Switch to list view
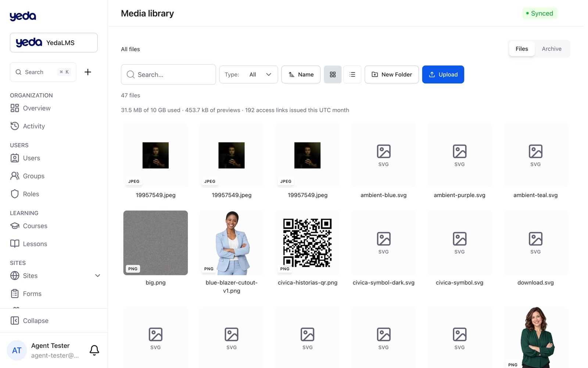Image resolution: width=588 pixels, height=368 pixels. (x=352, y=74)
